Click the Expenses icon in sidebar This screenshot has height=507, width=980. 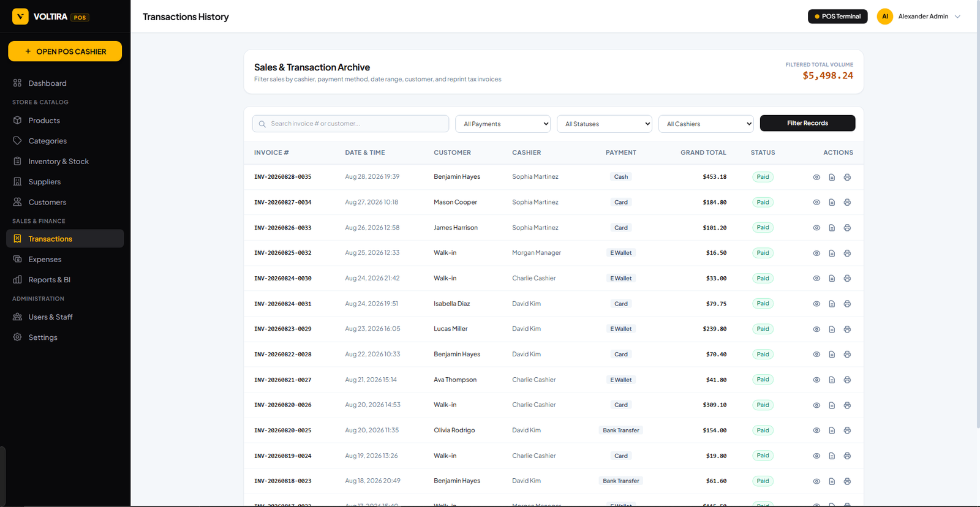point(17,259)
